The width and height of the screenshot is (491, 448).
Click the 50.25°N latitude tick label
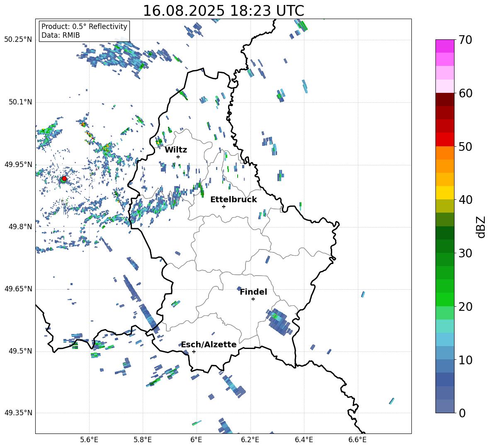pos(18,40)
